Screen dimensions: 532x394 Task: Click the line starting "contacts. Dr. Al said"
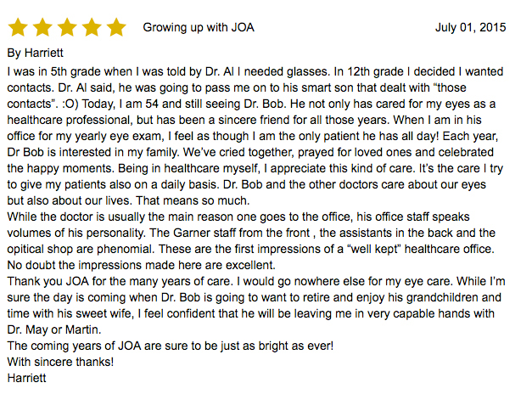(x=254, y=87)
